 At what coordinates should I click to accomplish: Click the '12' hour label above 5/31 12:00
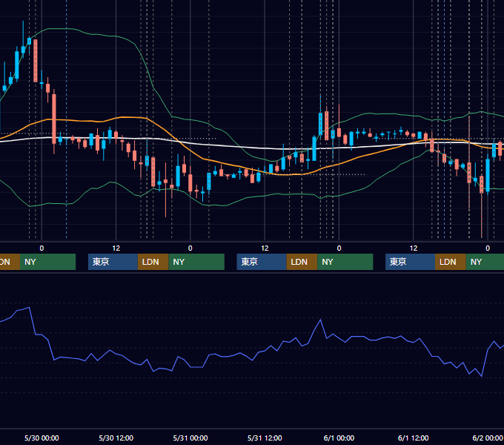coord(265,248)
